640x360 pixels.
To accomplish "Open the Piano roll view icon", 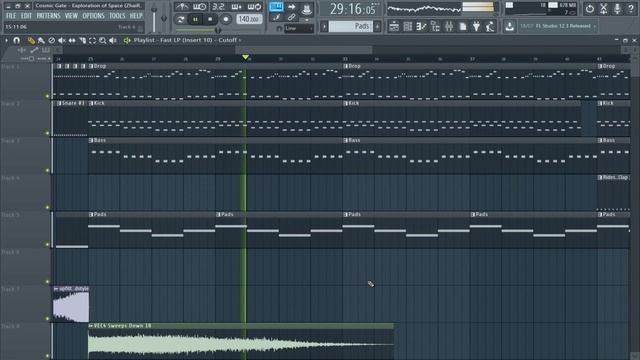I will click(x=421, y=27).
